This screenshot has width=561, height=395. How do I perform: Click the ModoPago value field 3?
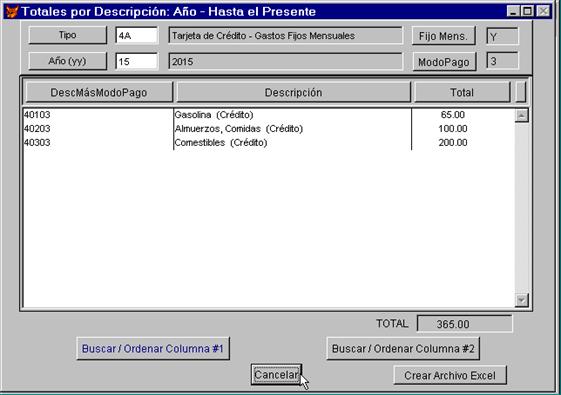coord(502,61)
